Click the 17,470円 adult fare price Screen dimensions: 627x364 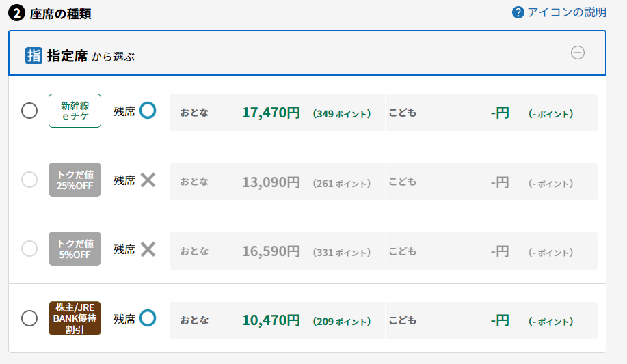click(271, 113)
